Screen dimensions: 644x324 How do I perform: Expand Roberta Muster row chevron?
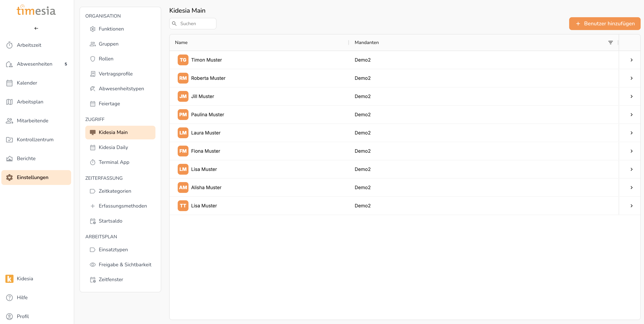632,78
